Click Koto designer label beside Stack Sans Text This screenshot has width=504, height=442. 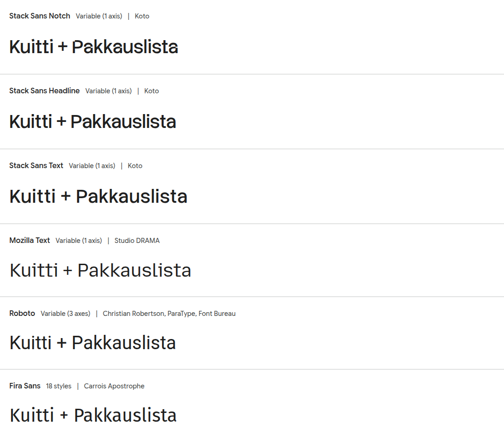[x=135, y=166]
